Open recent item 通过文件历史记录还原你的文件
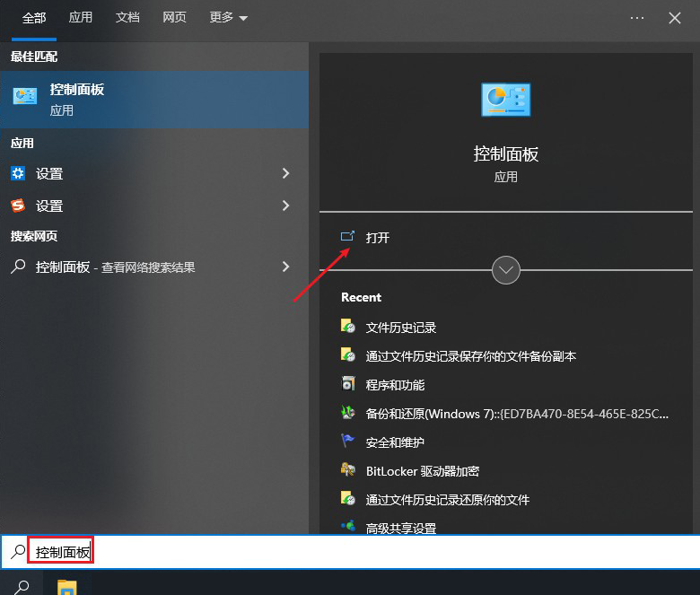This screenshot has height=595, width=700. point(448,500)
